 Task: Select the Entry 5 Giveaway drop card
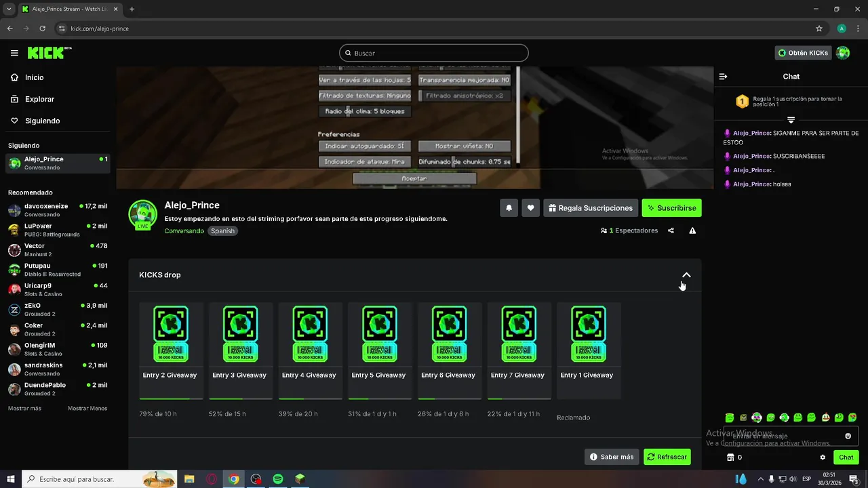pos(380,351)
